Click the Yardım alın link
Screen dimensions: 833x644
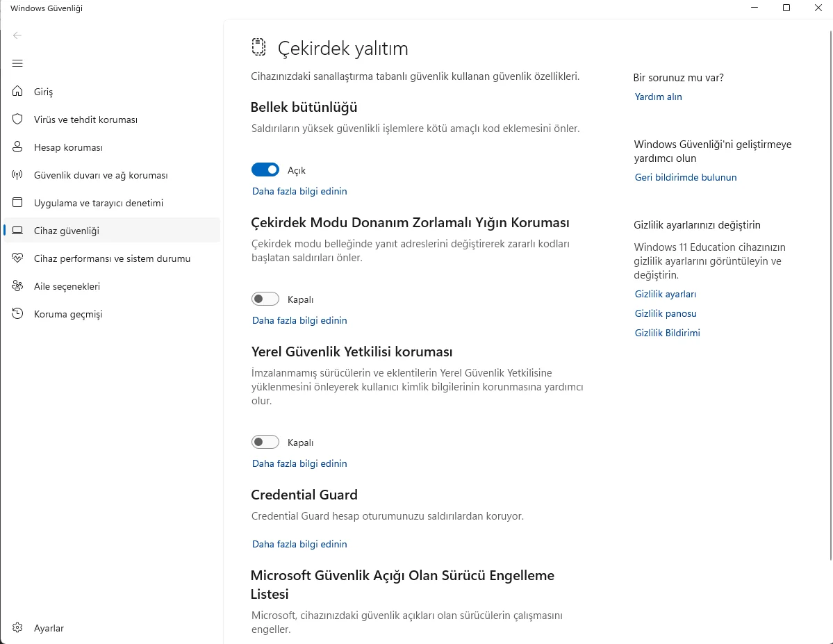coord(658,97)
